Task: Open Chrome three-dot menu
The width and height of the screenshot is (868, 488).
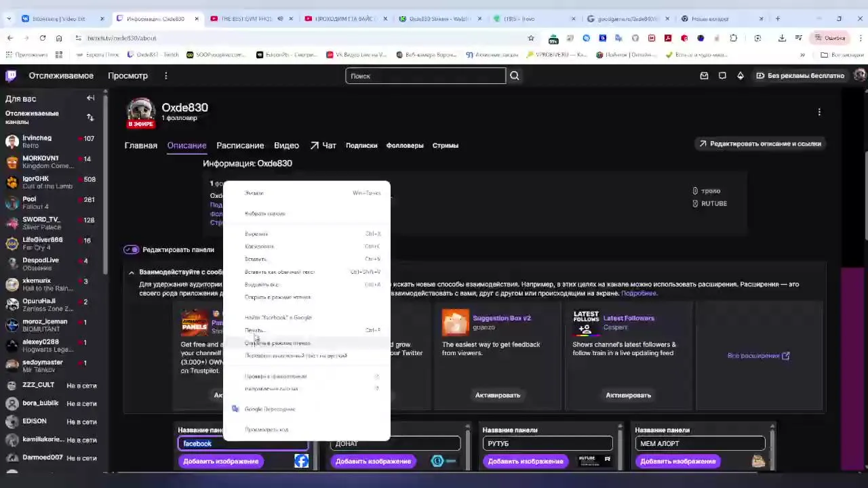Action: pyautogui.click(x=860, y=38)
